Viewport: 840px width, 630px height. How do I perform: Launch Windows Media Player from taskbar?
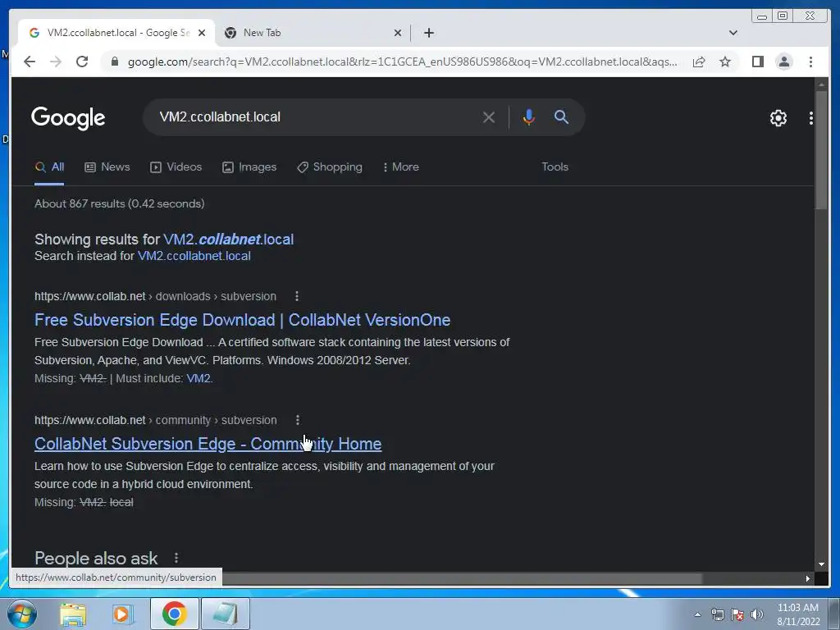pos(122,614)
